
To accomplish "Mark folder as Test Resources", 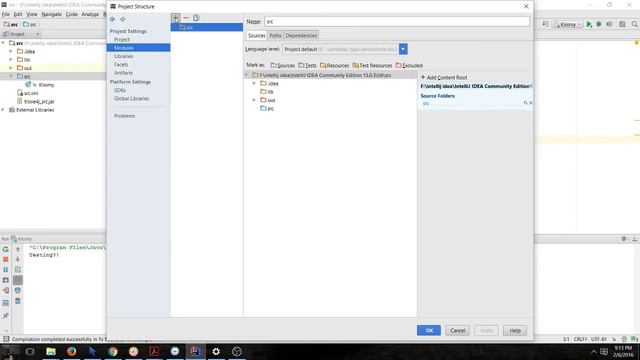I will click(372, 65).
